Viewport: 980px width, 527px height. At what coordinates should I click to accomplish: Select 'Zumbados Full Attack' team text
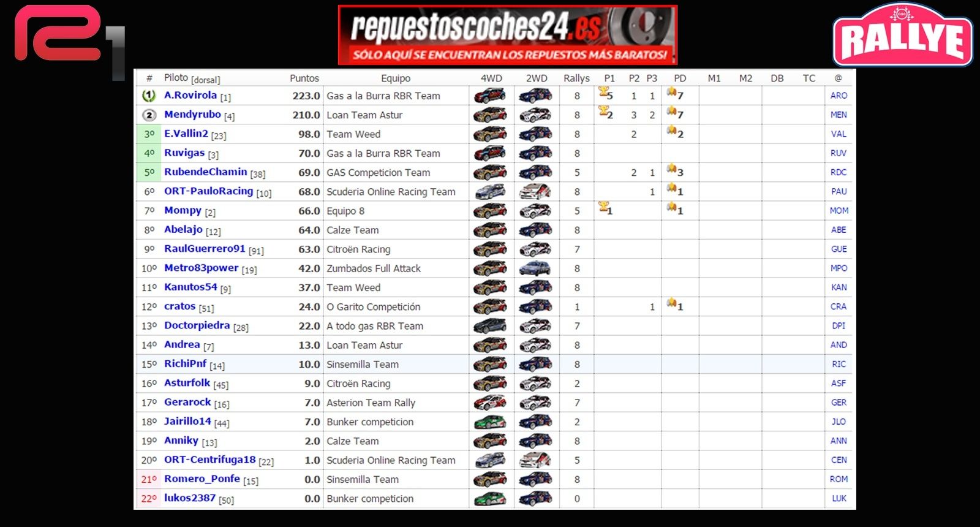click(374, 268)
